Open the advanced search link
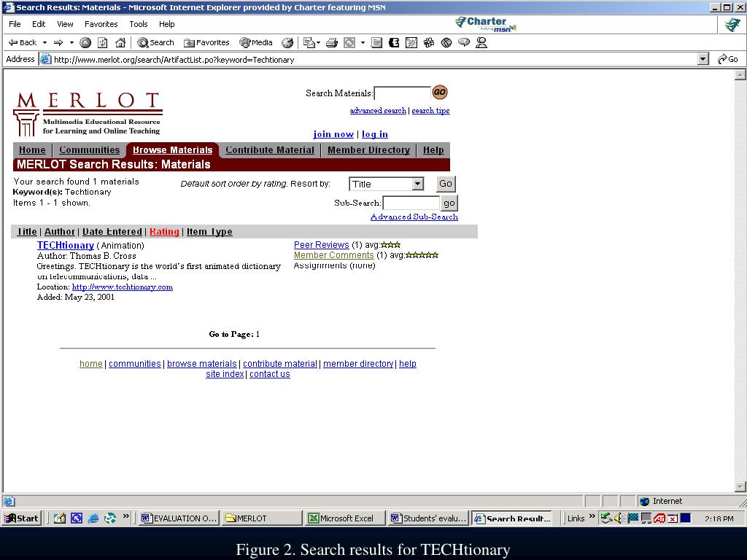This screenshot has width=747, height=560. pyautogui.click(x=378, y=111)
